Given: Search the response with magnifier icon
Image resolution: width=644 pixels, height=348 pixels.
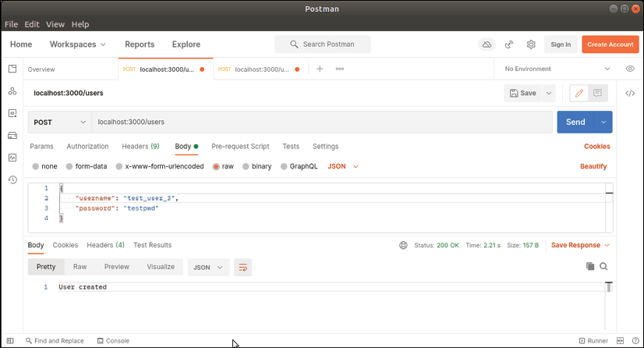Looking at the screenshot, I should (x=603, y=266).
